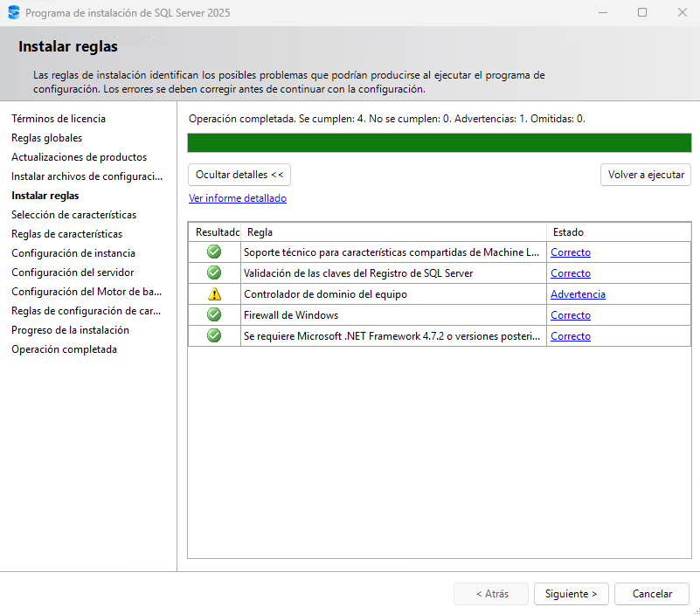
Task: Select Términos de licencia step
Action: (59, 119)
